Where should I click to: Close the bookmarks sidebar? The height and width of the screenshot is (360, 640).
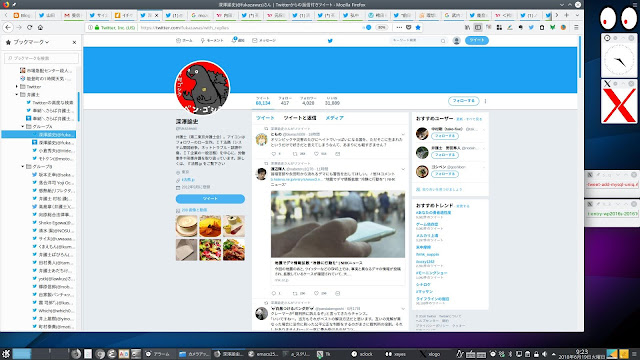(74, 42)
